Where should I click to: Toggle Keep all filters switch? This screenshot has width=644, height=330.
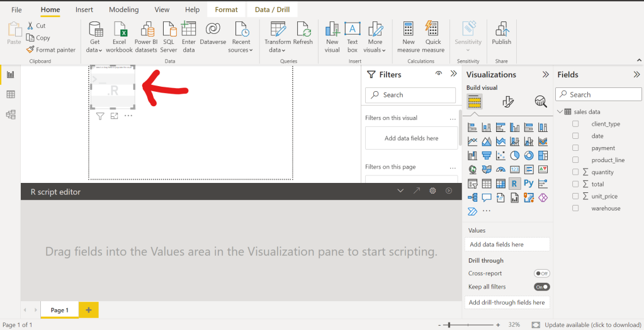[542, 287]
